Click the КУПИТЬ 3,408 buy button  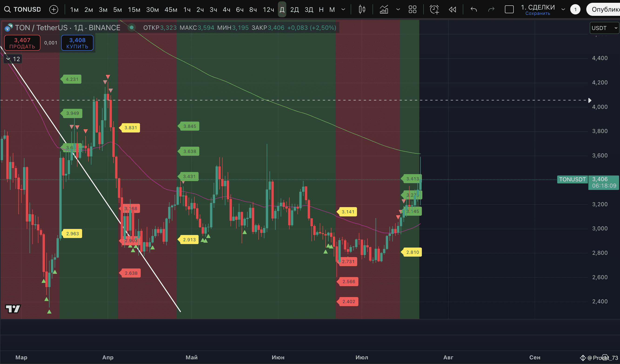point(77,43)
